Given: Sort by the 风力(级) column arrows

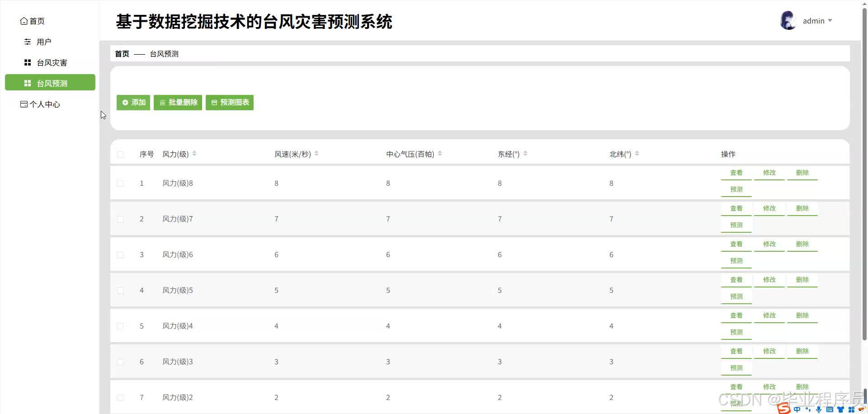Looking at the screenshot, I should coord(194,154).
